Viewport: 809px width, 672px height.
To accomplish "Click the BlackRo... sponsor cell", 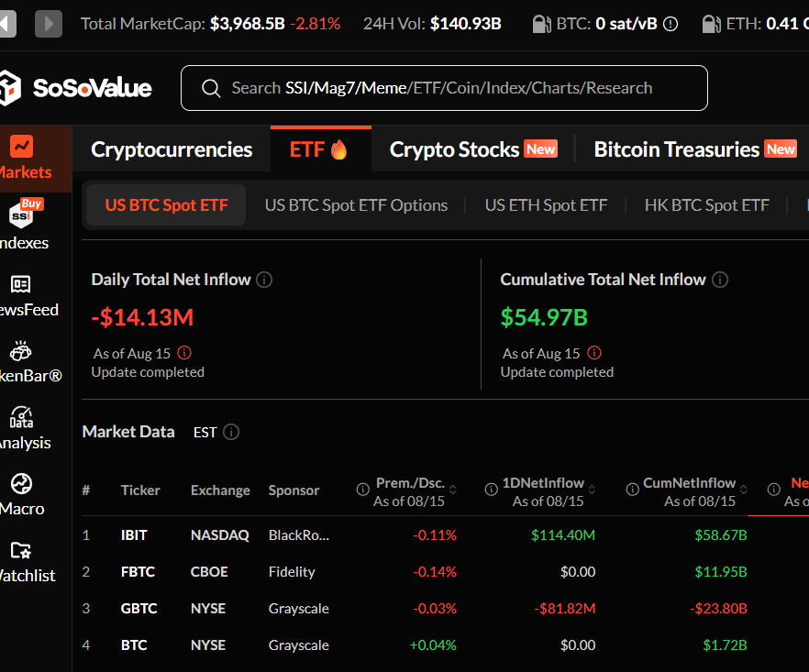I will (x=299, y=535).
